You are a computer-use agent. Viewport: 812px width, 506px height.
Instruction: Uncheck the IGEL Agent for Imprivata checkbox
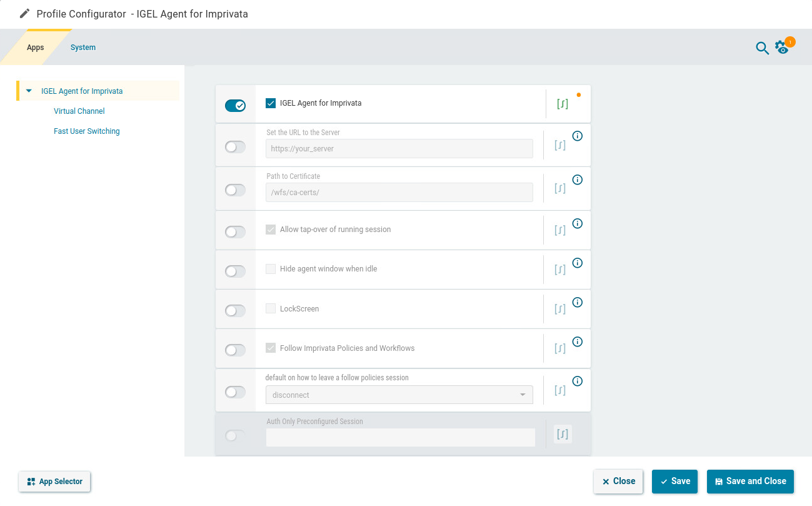[x=271, y=103]
